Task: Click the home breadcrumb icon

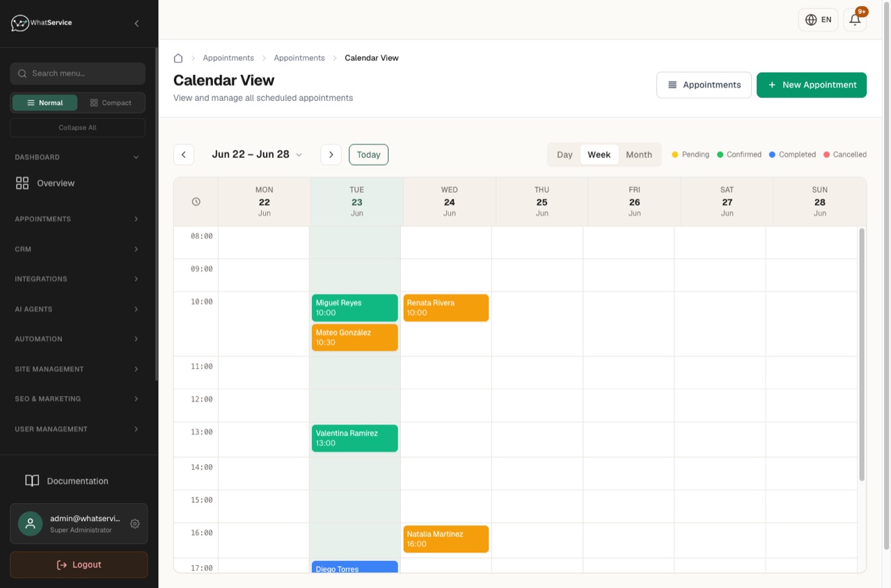Action: coord(178,58)
